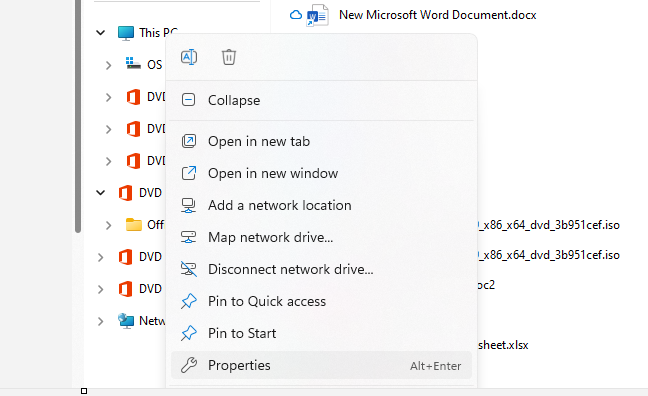The height and width of the screenshot is (396, 648).
Task: Click the Rename icon in context menu
Action: (189, 57)
